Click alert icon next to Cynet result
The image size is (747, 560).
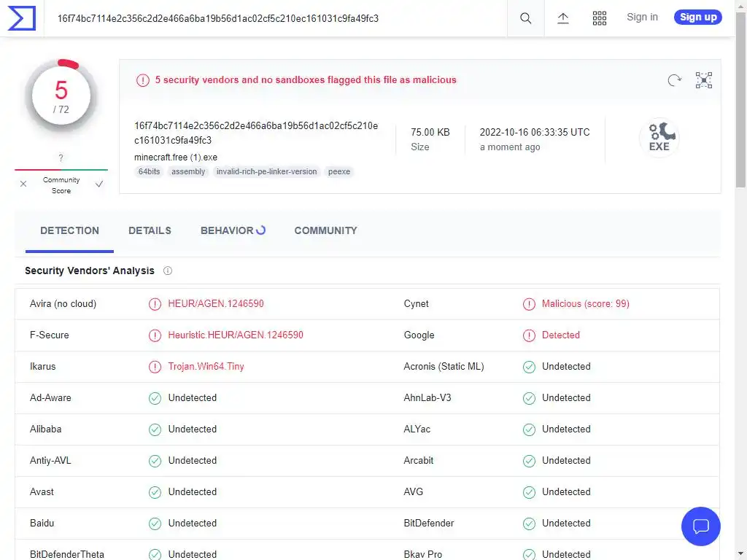[x=529, y=304]
